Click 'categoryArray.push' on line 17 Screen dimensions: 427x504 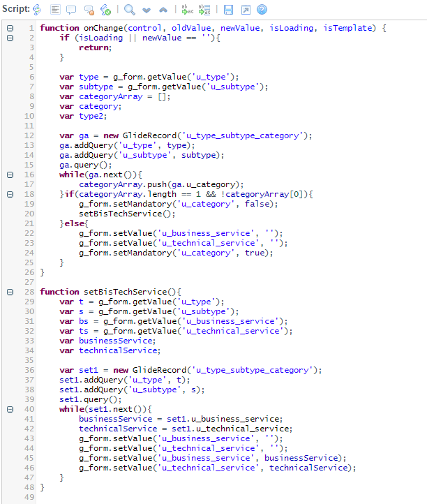(123, 185)
